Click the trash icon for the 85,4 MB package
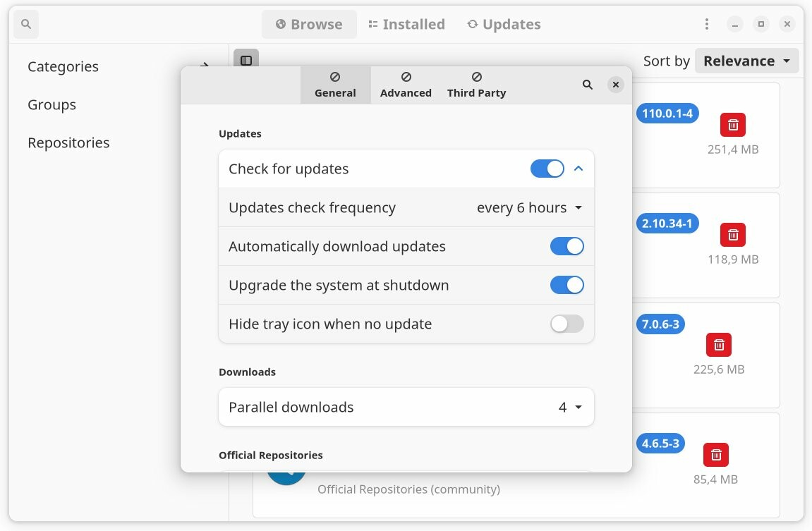Viewport: 812px width, 531px height. click(x=716, y=455)
